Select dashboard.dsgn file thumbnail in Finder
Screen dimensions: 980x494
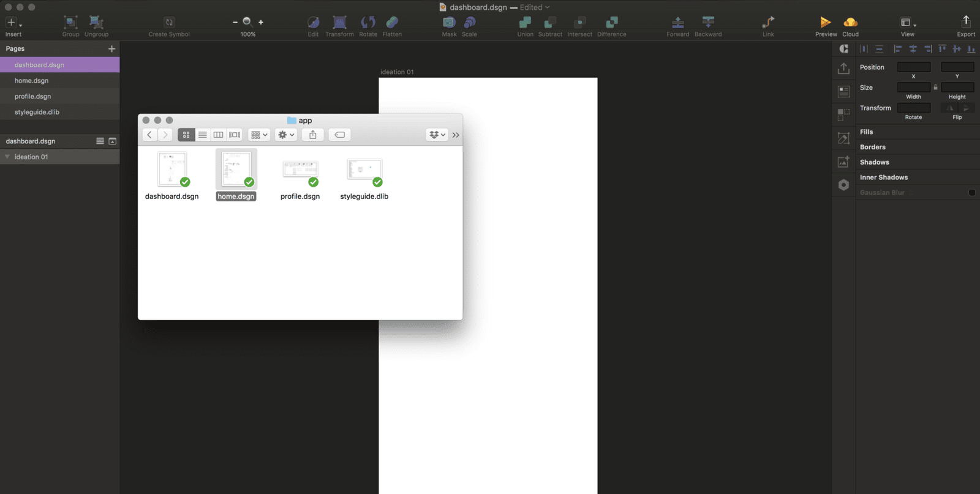point(172,169)
